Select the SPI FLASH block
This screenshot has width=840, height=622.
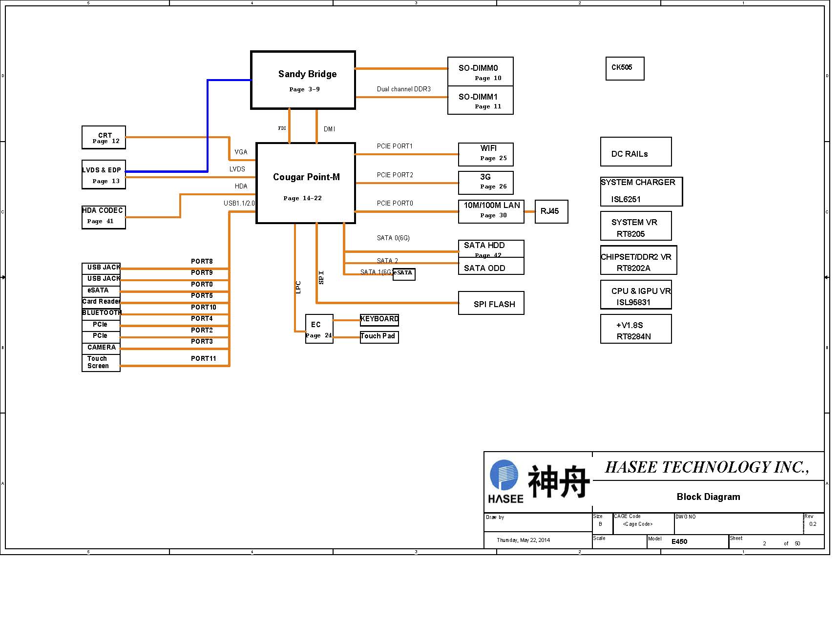[x=491, y=303]
